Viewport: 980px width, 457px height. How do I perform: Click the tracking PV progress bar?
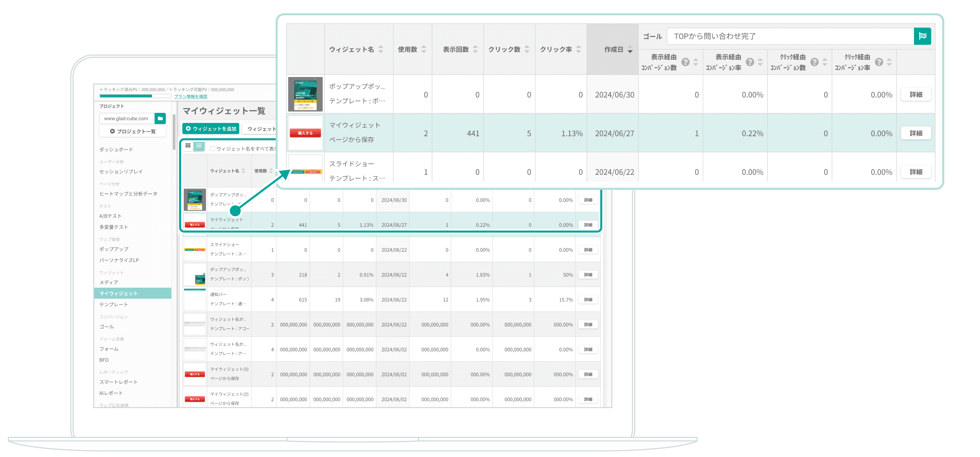[x=135, y=96]
